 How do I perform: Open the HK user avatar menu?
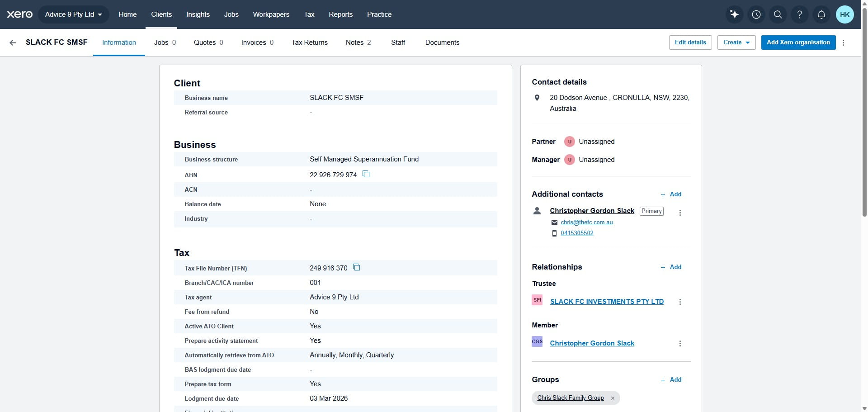coord(845,14)
